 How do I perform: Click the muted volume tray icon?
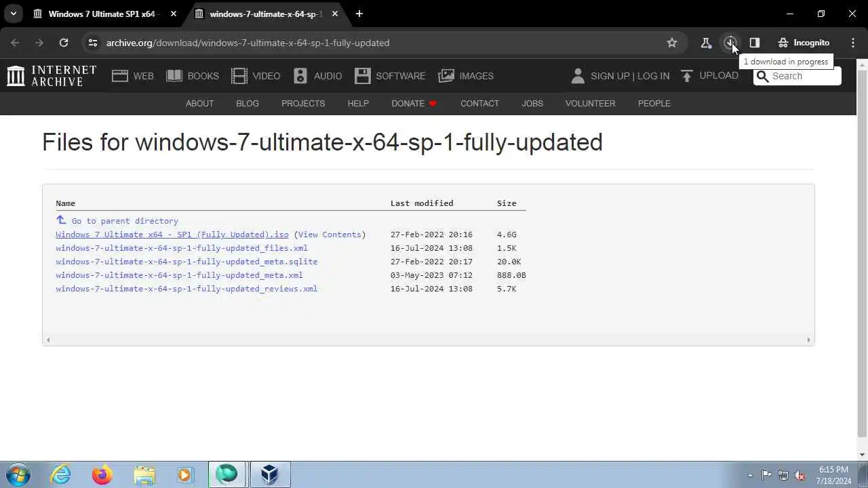tap(800, 475)
